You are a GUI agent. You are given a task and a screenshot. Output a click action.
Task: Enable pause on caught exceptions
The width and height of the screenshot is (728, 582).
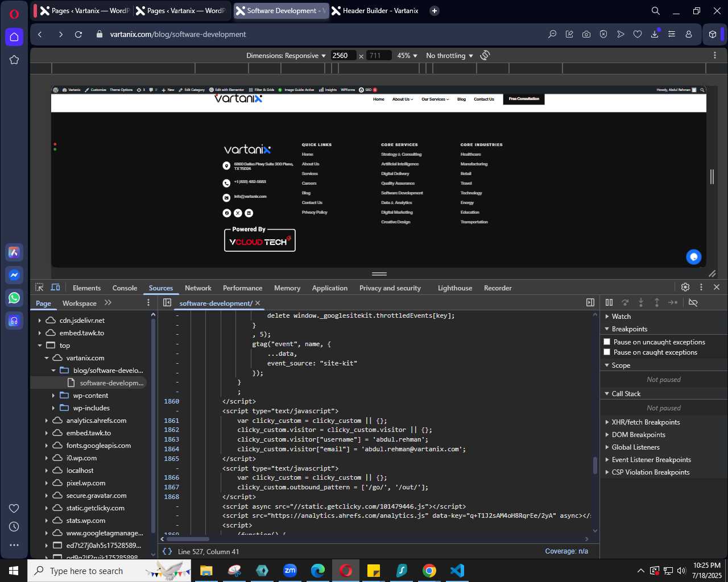607,352
